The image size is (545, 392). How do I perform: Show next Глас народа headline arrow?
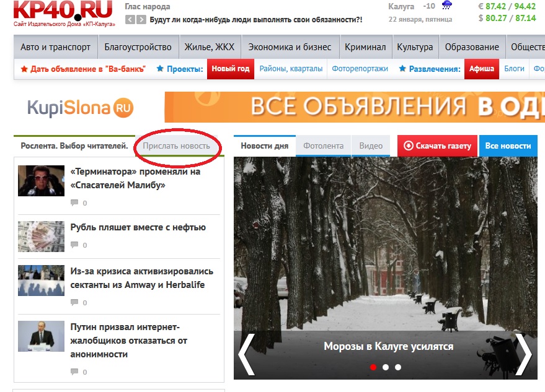click(x=141, y=19)
